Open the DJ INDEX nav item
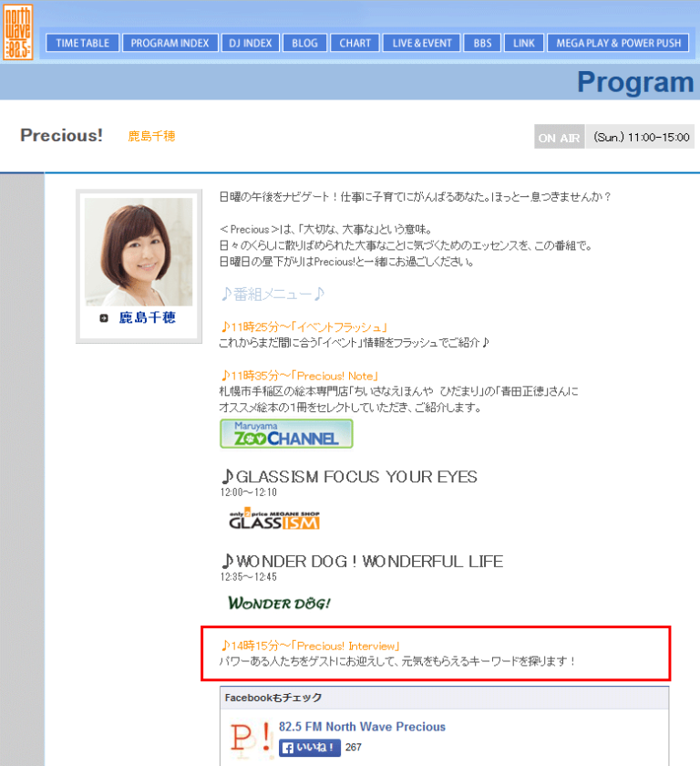The image size is (700, 766). [251, 43]
